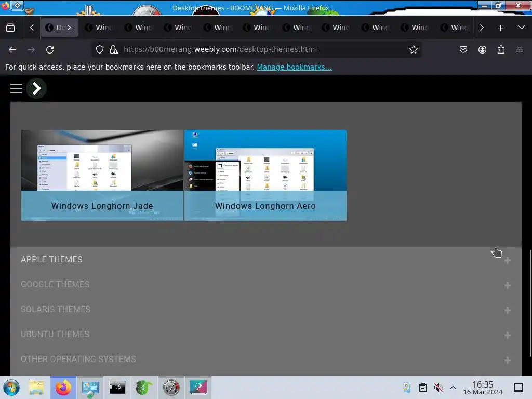
Task: Show site security lock information
Action: point(114,49)
